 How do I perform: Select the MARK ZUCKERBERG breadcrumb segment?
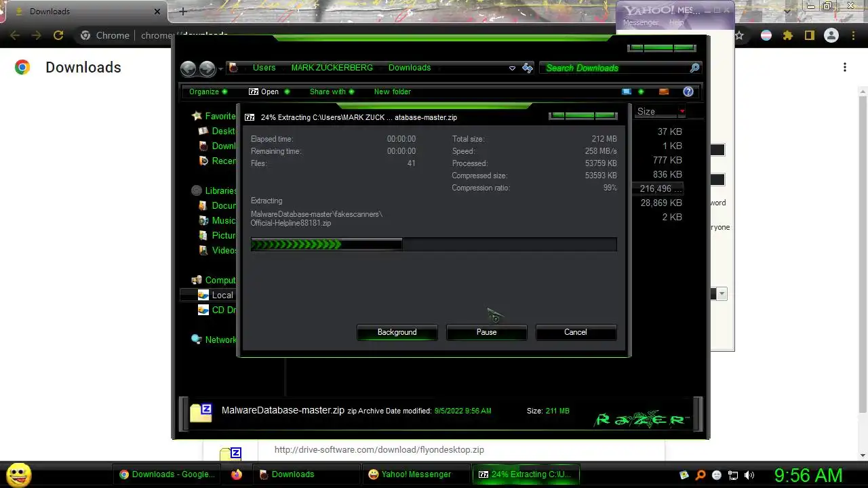[332, 68]
